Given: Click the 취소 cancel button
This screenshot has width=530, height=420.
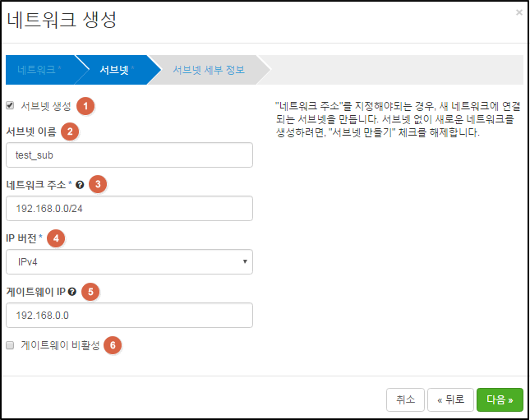Looking at the screenshot, I should 405,399.
